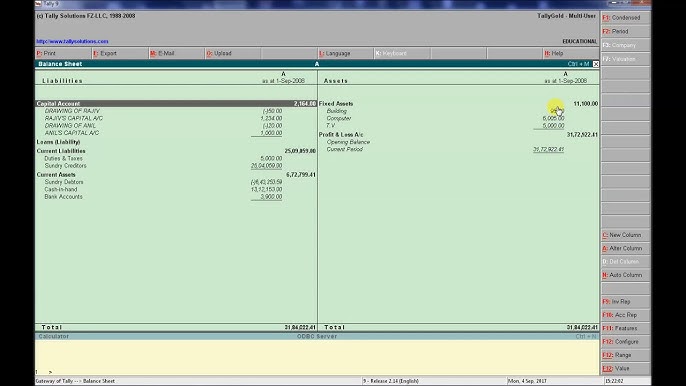Click F12 Value button

point(625,368)
